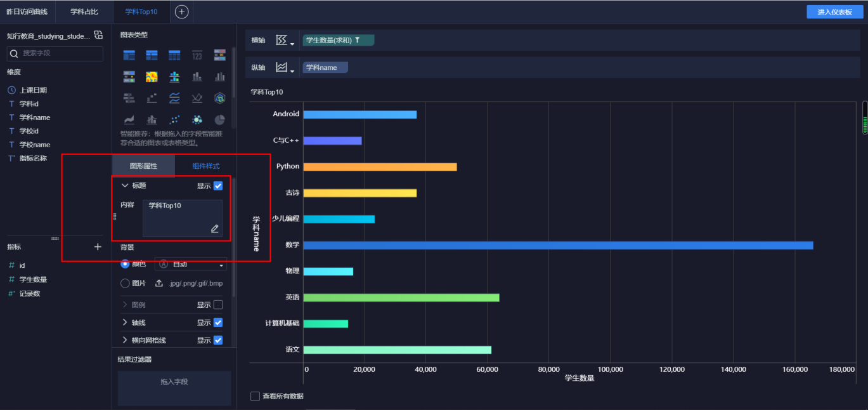Click the 学科name field pill on 纵轴
The image size is (868, 410).
pyautogui.click(x=325, y=67)
